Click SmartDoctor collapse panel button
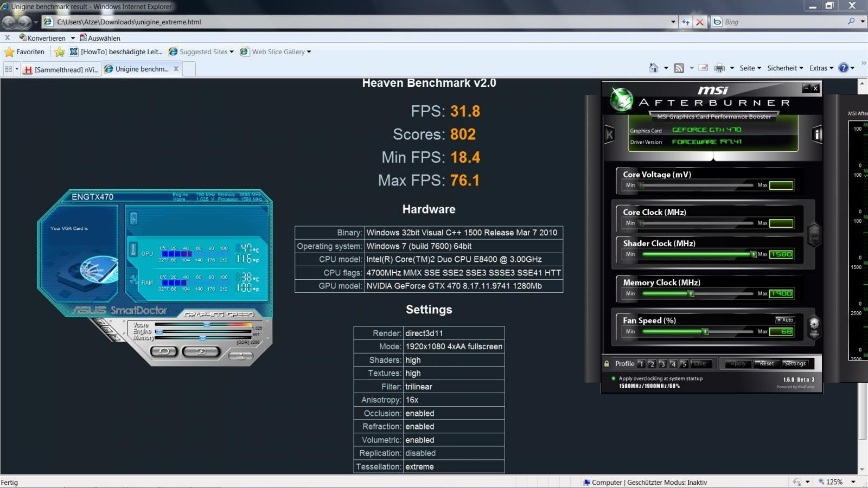 tap(241, 356)
